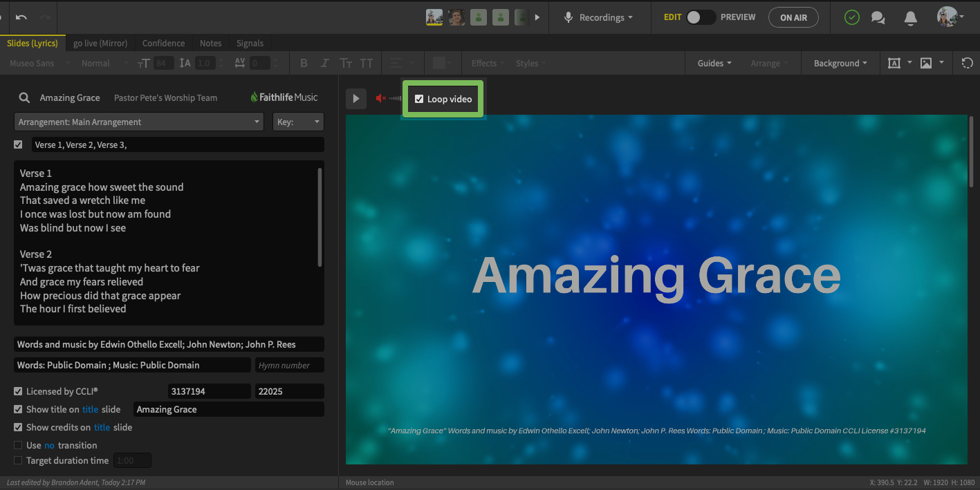This screenshot has width=980, height=490.
Task: Click the reset/revert circular arrow icon
Action: [x=968, y=63]
